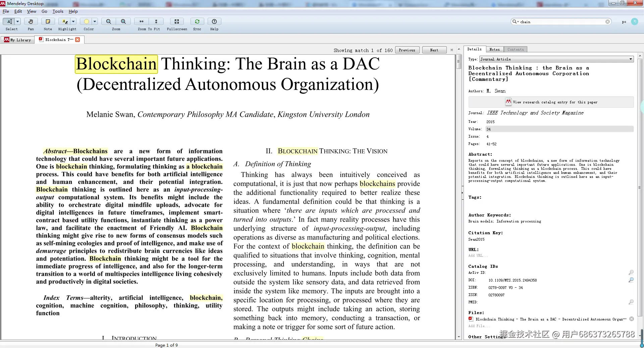
Task: Open the Go menu
Action: click(x=44, y=11)
